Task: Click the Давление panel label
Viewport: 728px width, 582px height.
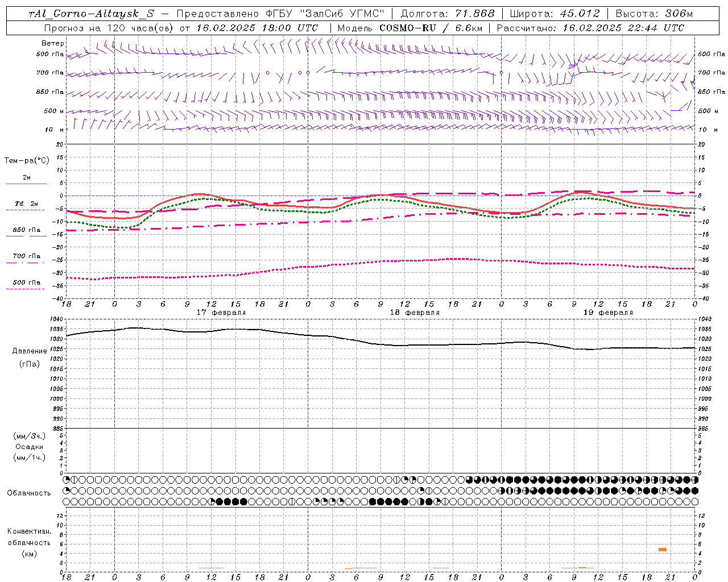Action: pyautogui.click(x=28, y=351)
